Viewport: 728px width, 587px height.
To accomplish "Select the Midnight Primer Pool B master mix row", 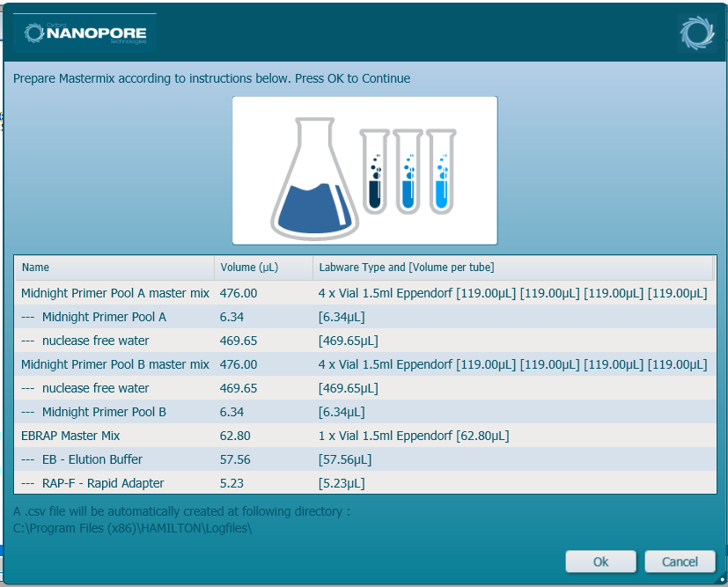I will click(365, 364).
